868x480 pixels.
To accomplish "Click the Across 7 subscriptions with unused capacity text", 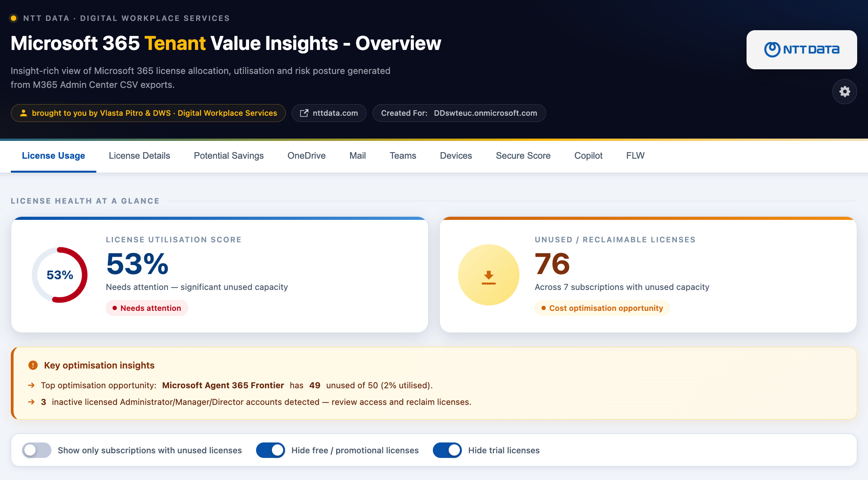I will point(622,287).
